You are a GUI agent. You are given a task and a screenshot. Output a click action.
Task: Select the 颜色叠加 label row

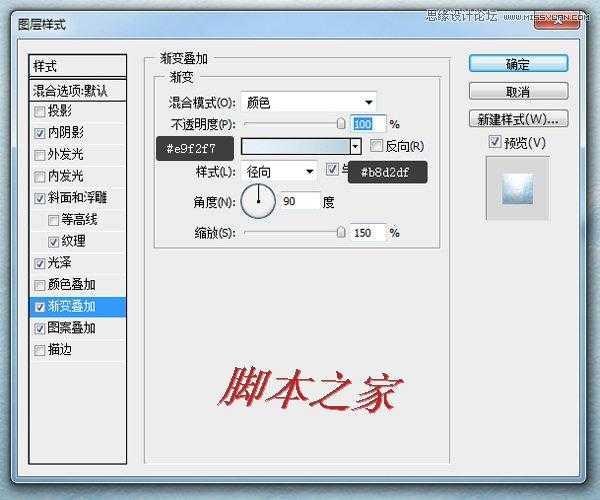(x=77, y=285)
